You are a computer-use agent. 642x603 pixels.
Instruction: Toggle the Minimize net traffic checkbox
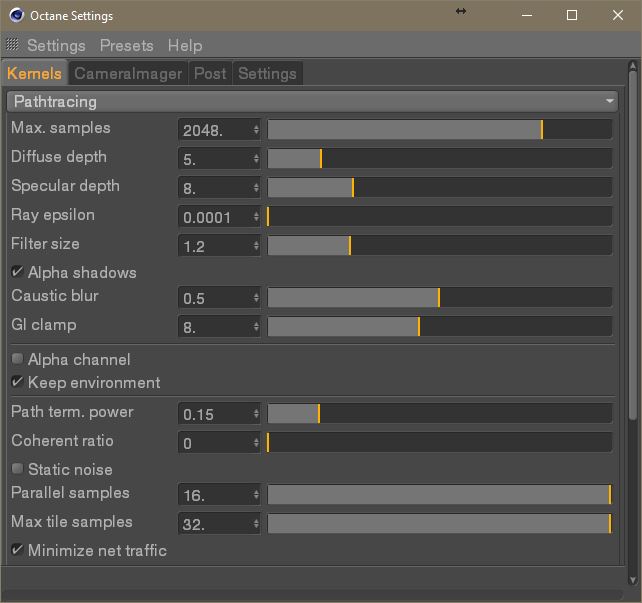17,550
